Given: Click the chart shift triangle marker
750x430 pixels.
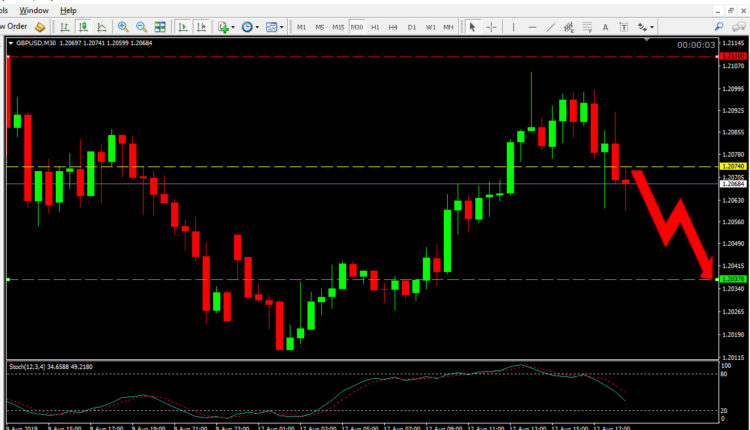Looking at the screenshot, I should coord(647,39).
